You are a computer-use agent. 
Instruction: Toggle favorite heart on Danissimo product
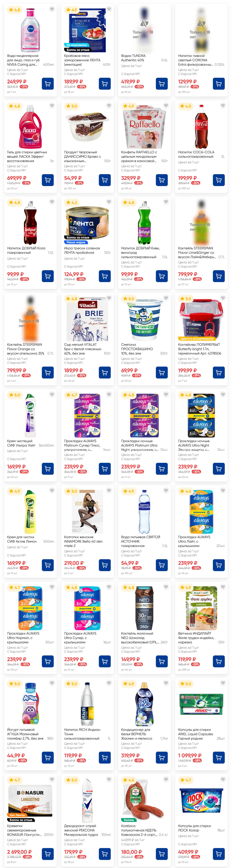point(109,106)
